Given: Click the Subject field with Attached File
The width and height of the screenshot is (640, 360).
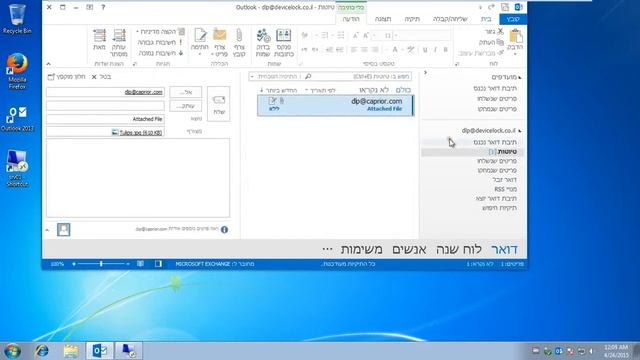Looking at the screenshot, I should tap(105, 119).
